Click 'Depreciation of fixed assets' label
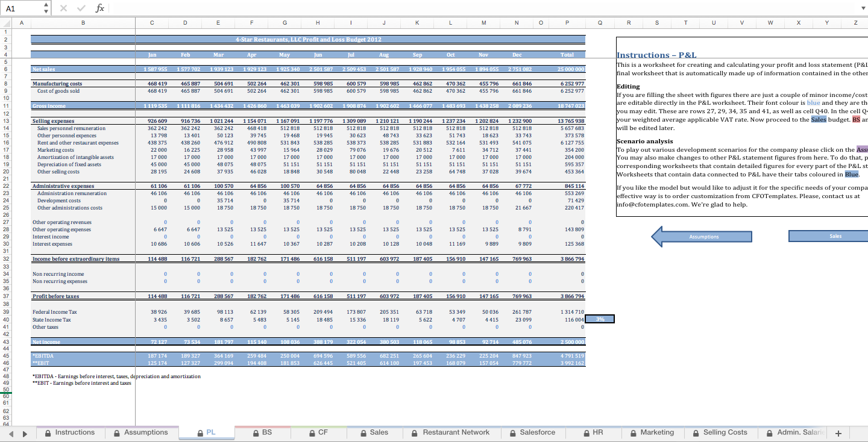 [69, 164]
